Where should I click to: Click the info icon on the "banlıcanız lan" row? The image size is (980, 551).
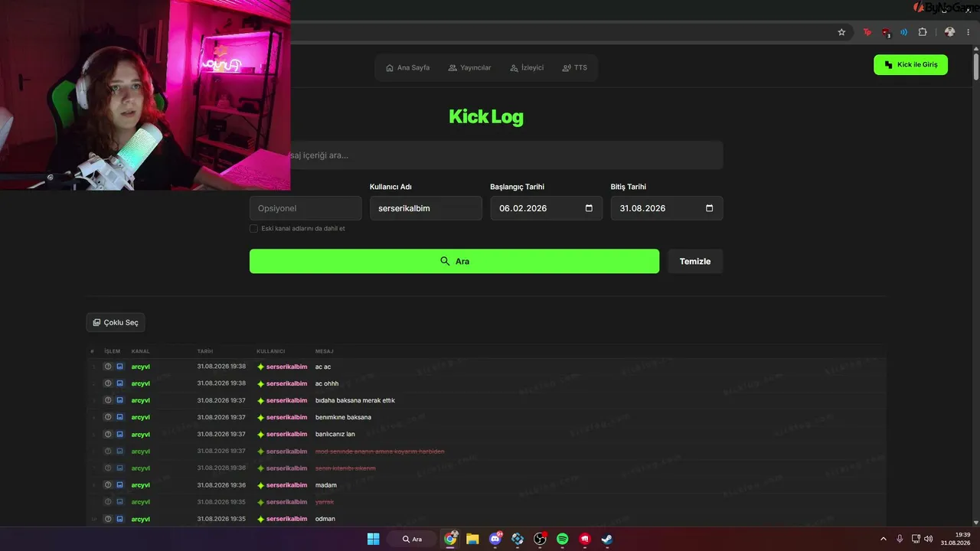click(x=108, y=434)
